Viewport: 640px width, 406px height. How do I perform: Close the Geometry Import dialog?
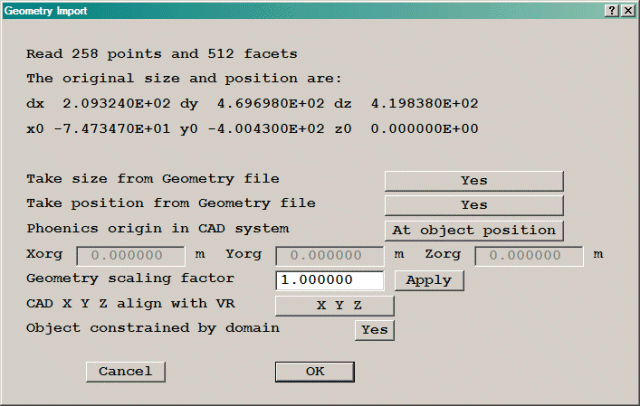point(627,10)
